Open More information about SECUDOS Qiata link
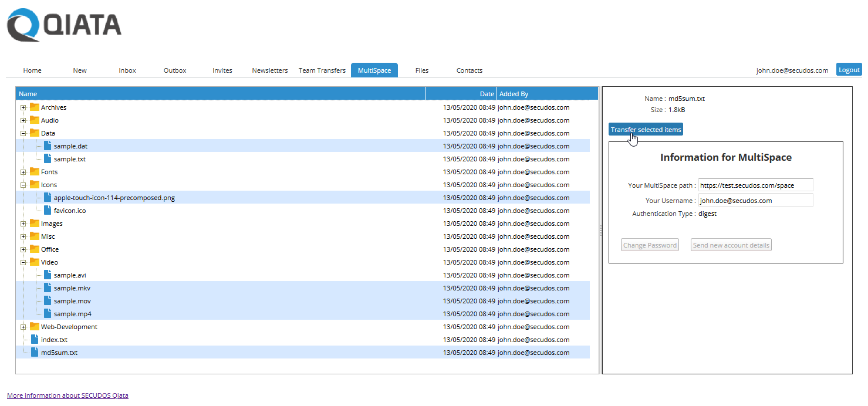Image resolution: width=868 pixels, height=406 pixels. coord(67,395)
